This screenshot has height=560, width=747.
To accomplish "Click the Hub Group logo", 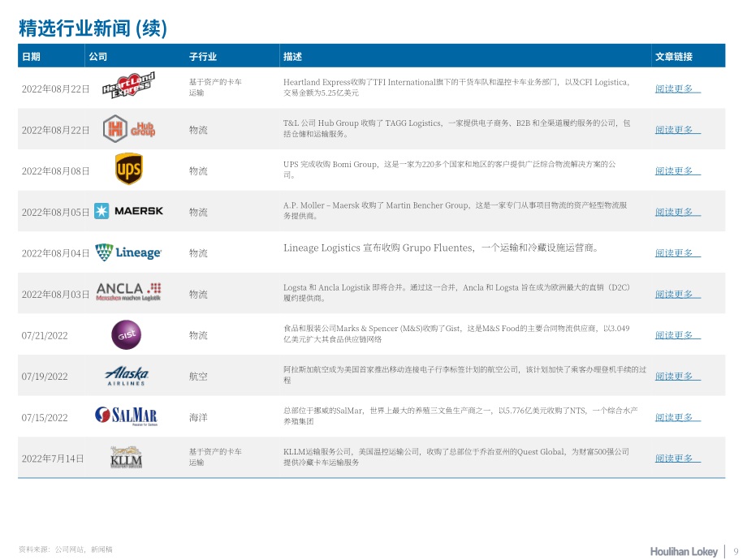I will (129, 128).
